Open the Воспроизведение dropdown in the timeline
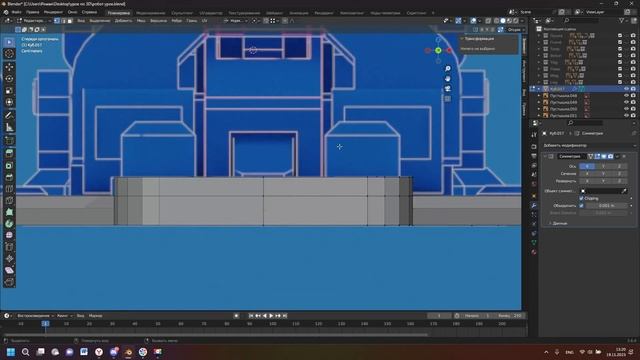Image resolution: width=640 pixels, height=360 pixels. tap(35, 316)
